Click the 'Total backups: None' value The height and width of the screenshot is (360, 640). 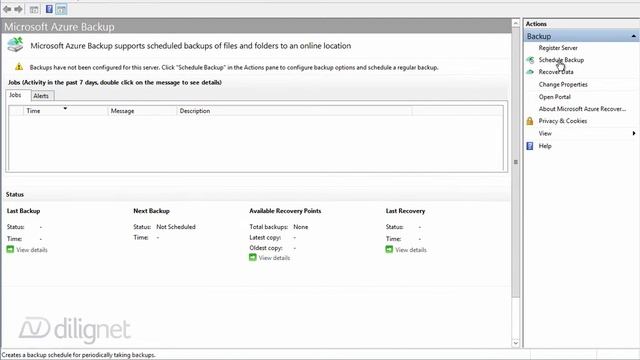(x=300, y=227)
